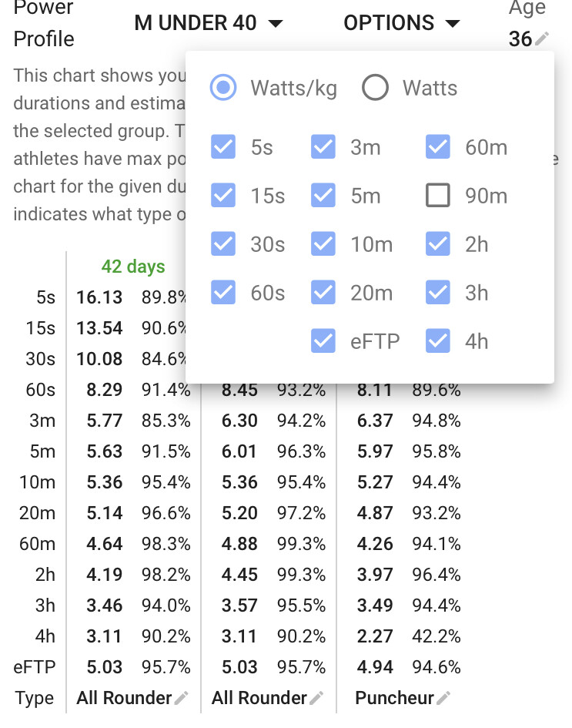Click the dropdown arrow beside M UNDER 40

tap(276, 23)
